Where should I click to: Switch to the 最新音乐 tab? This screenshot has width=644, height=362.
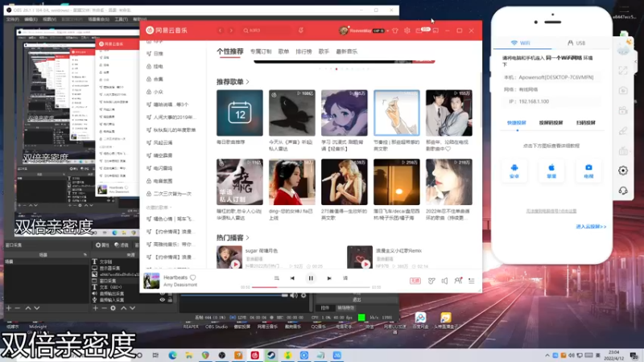point(346,51)
